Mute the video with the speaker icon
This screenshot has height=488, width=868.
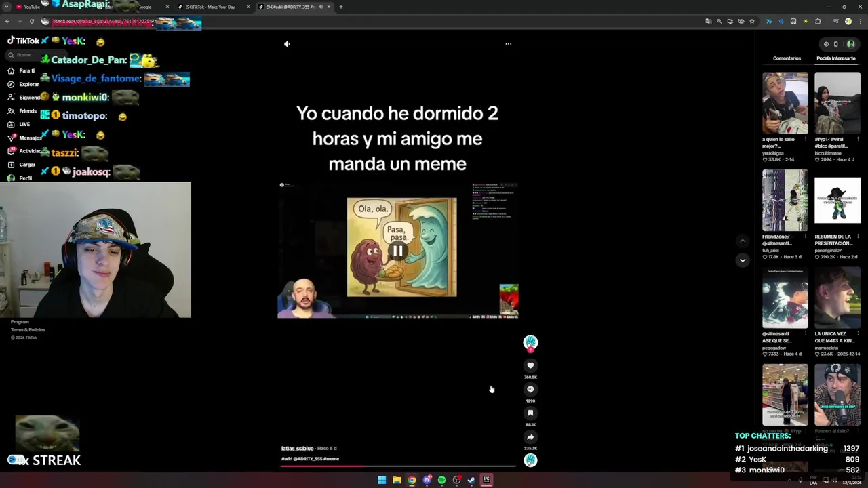287,44
